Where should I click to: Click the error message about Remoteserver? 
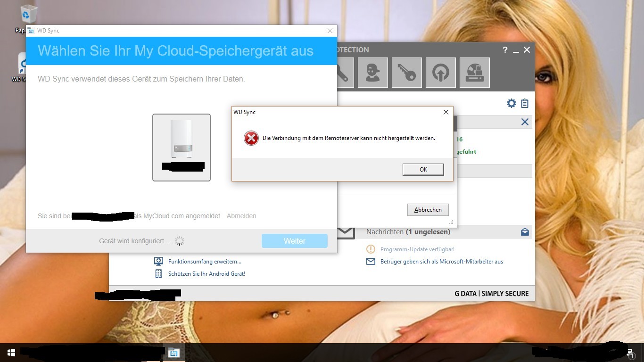click(349, 138)
